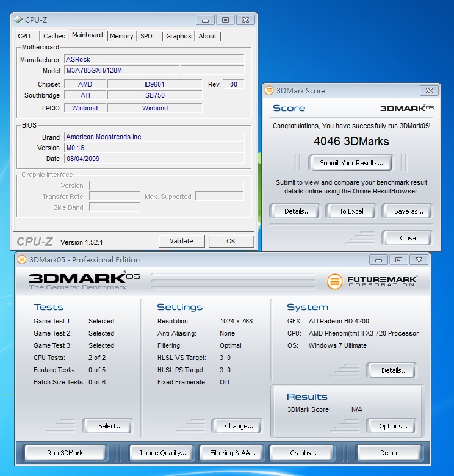Open the Memory tab in CPU-Z

pyautogui.click(x=121, y=36)
